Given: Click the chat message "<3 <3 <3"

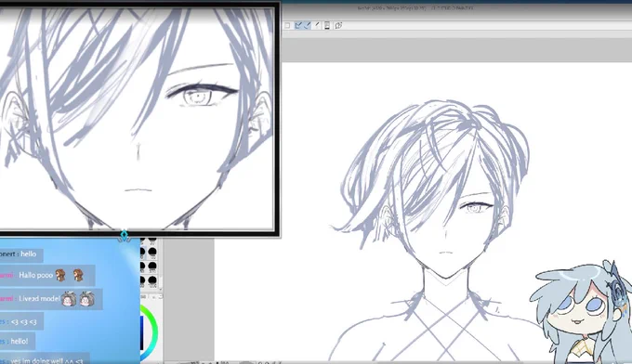Looking at the screenshot, I should (x=24, y=321).
